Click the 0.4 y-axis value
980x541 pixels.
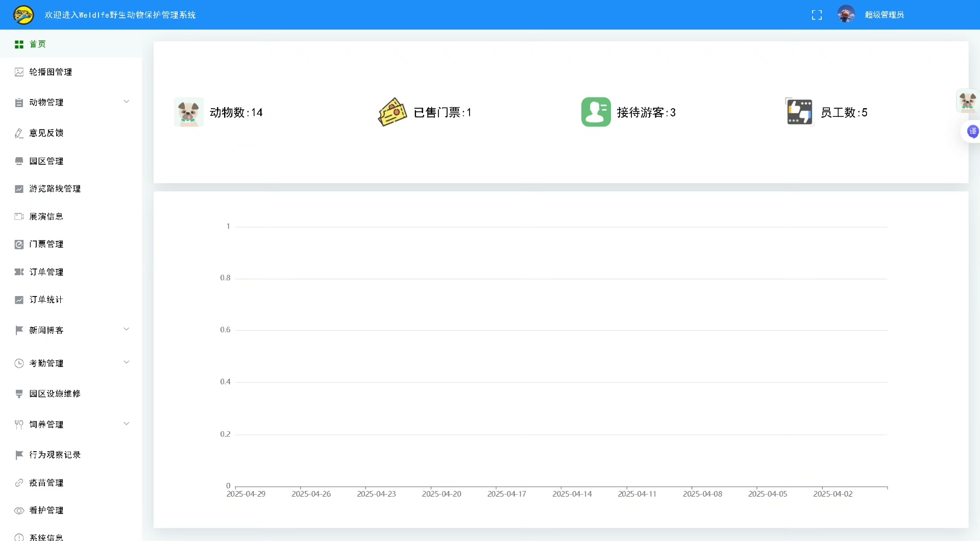tap(225, 382)
